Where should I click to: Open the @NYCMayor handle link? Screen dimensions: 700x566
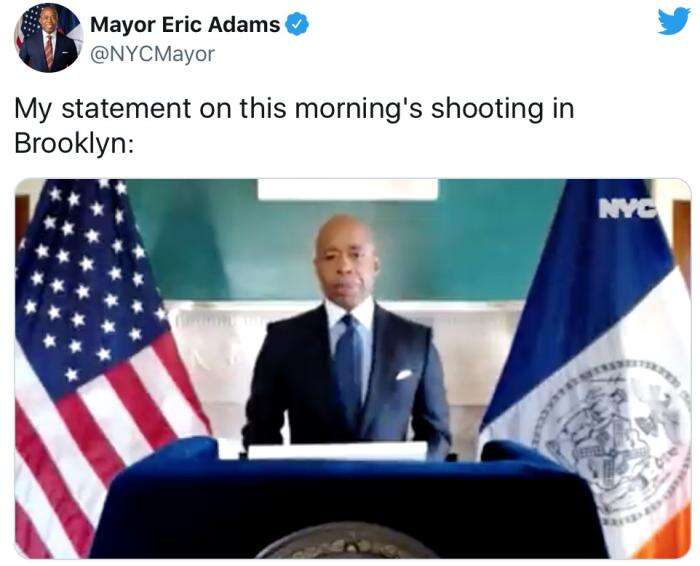pos(153,54)
